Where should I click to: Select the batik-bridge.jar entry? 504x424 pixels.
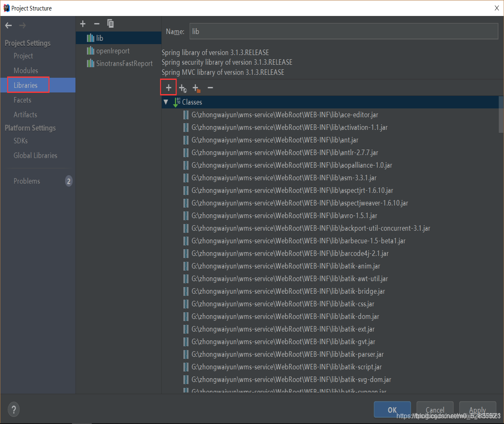(288, 291)
